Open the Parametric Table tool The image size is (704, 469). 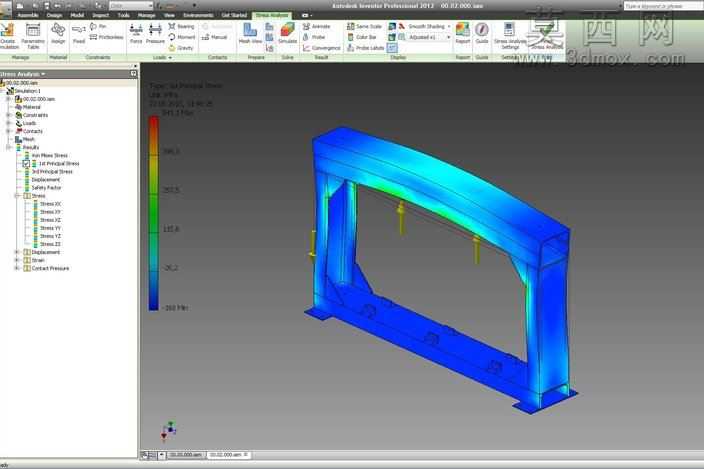[33, 36]
